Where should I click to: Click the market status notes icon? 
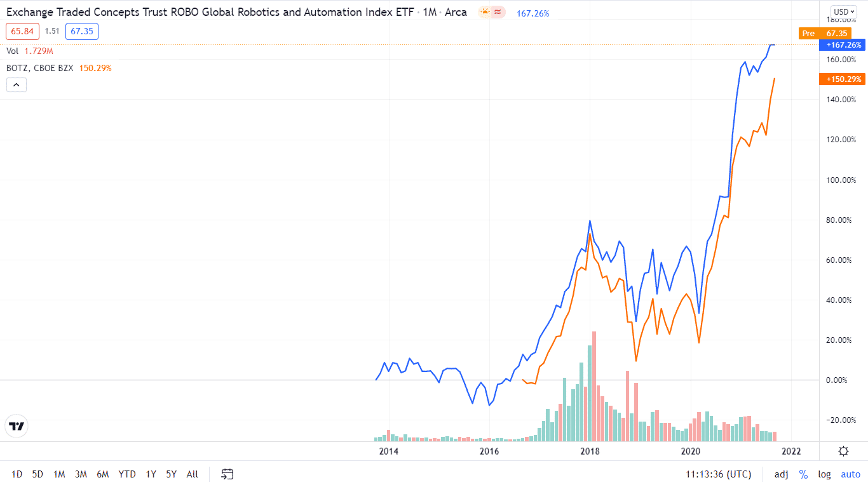[497, 11]
